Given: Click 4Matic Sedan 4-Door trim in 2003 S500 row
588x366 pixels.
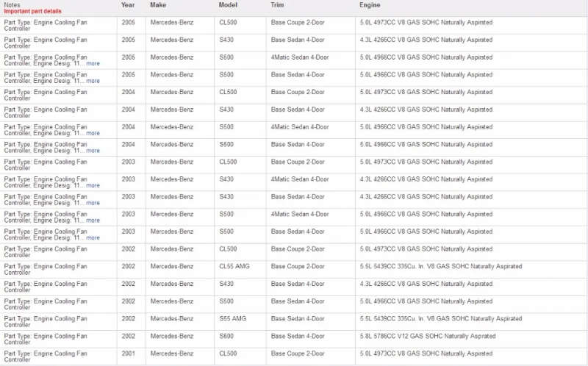Looking at the screenshot, I should pyautogui.click(x=300, y=214).
